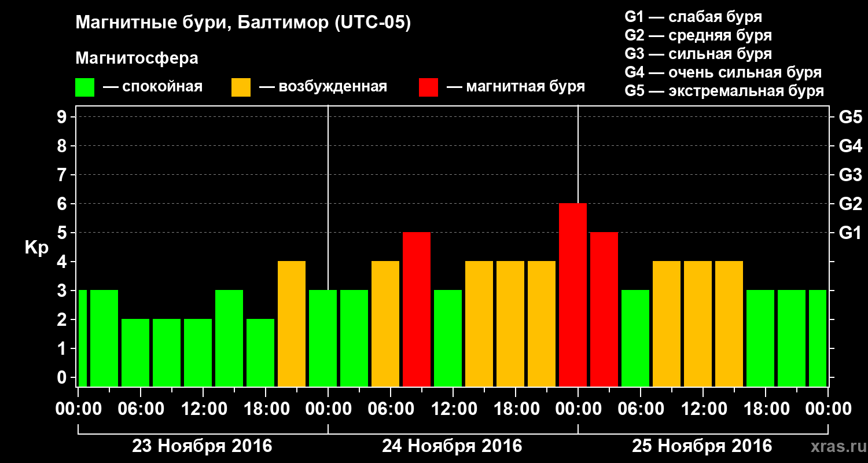Click green bar right after 24 Ноября red bar
This screenshot has height=463, width=868.
tap(448, 339)
